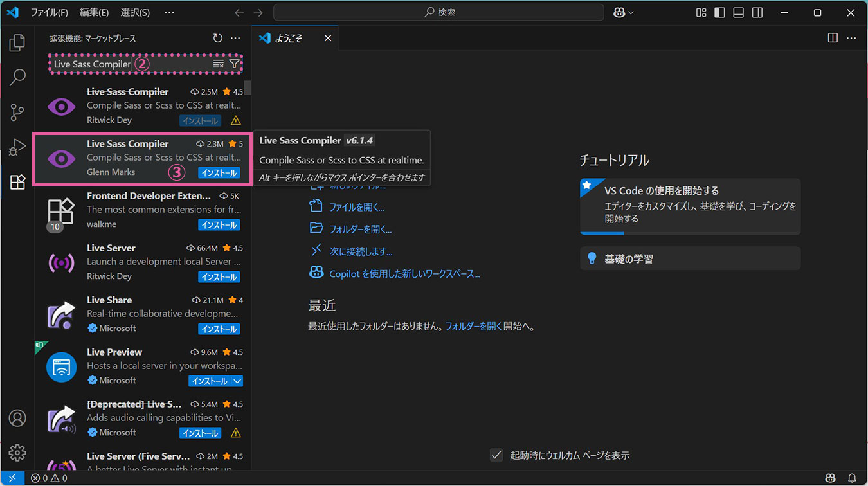Install Live Server extension
The height and width of the screenshot is (486, 868).
pyautogui.click(x=219, y=277)
